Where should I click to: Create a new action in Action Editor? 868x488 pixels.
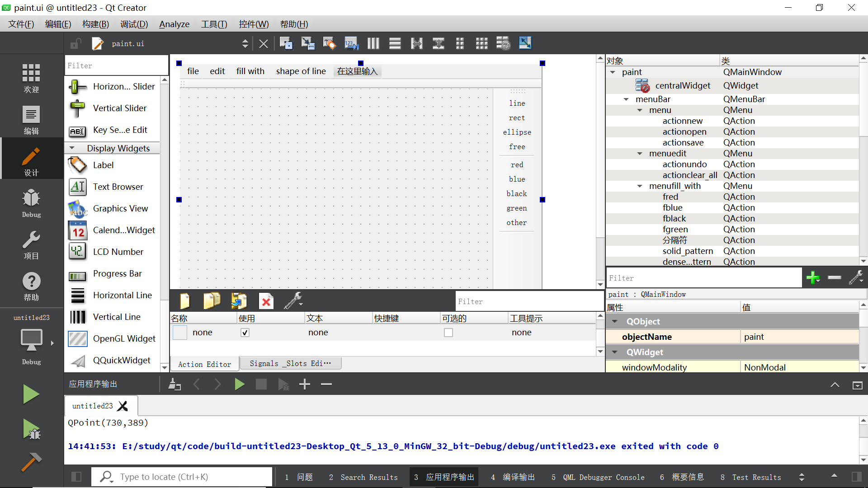coord(184,300)
